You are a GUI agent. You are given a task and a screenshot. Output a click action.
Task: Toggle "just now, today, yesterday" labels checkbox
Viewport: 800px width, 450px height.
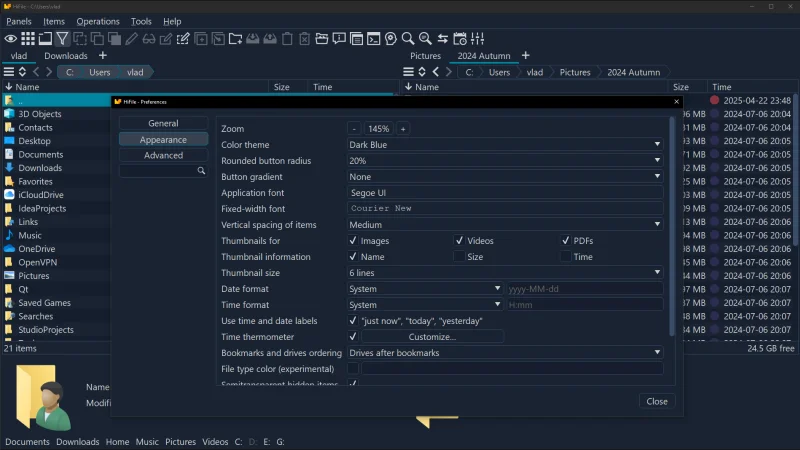point(353,320)
